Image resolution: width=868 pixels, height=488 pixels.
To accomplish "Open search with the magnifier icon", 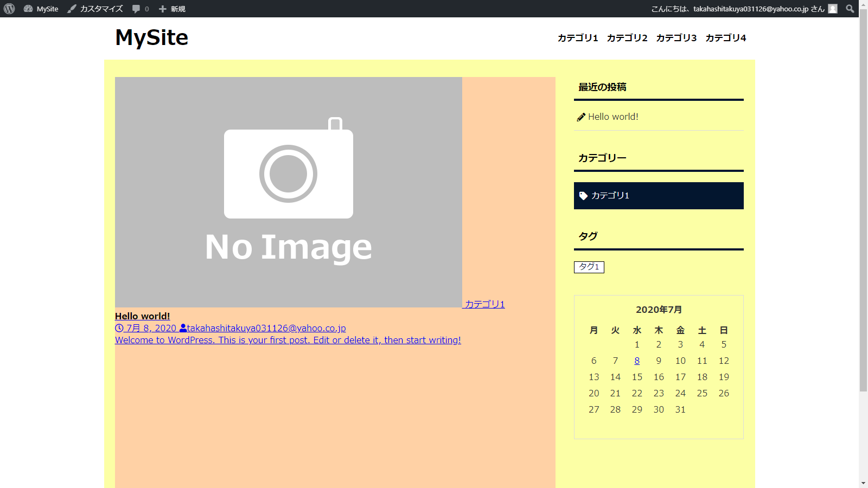I will click(x=850, y=8).
